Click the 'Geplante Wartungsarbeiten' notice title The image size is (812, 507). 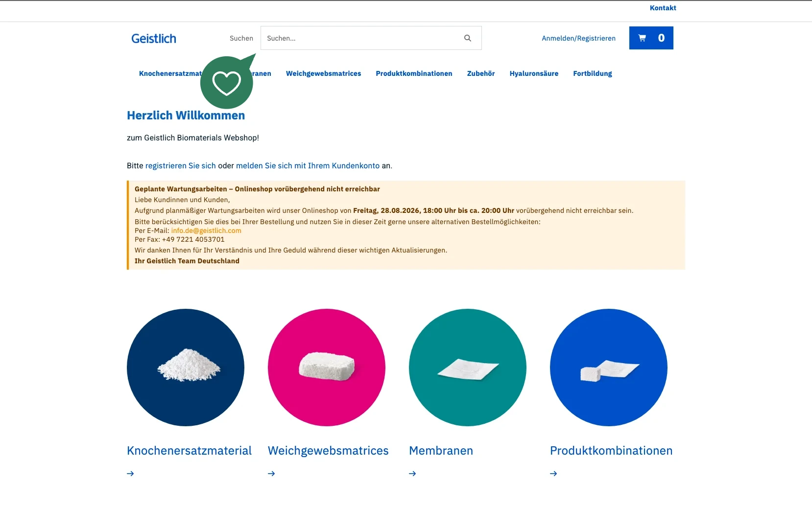pos(257,189)
